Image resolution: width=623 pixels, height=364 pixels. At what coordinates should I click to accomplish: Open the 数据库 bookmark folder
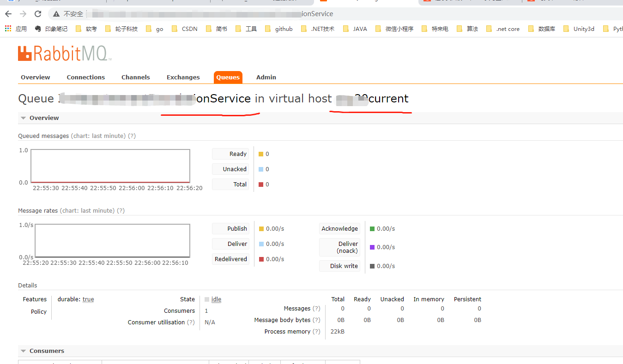(x=542, y=29)
